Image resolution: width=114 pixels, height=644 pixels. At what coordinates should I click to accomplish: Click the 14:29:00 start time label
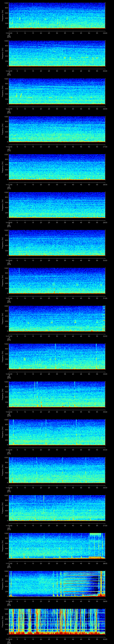point(9,260)
